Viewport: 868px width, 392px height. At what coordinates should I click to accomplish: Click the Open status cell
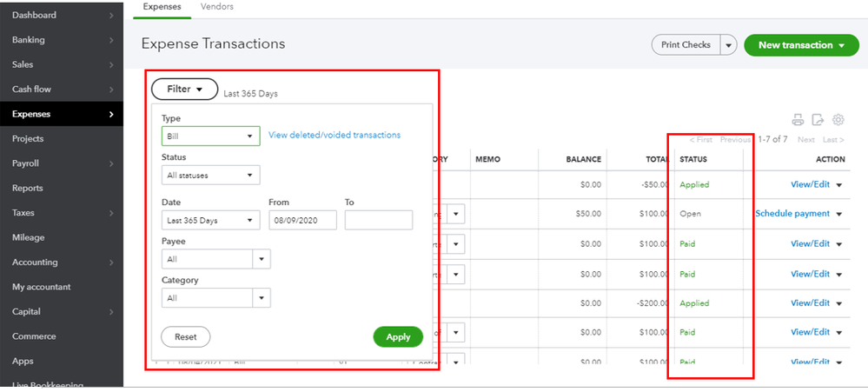pos(690,214)
